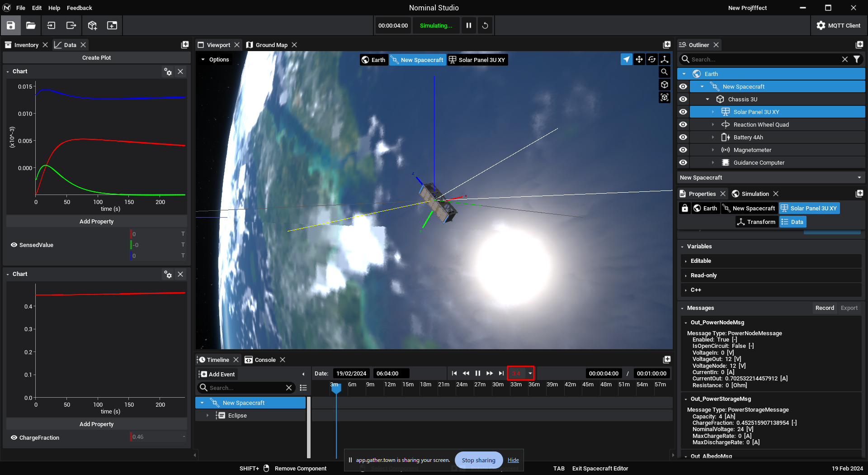Select the rotate tool in viewport

652,59
